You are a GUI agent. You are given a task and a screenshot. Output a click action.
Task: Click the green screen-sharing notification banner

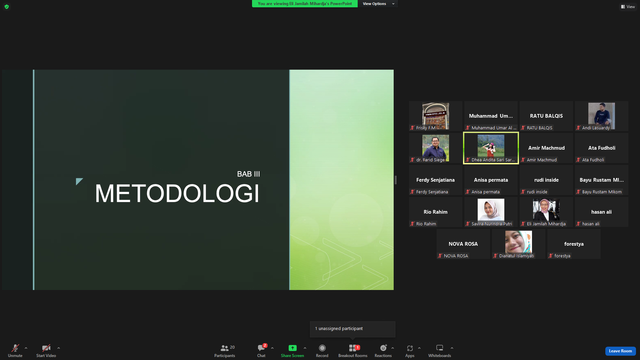point(304,4)
